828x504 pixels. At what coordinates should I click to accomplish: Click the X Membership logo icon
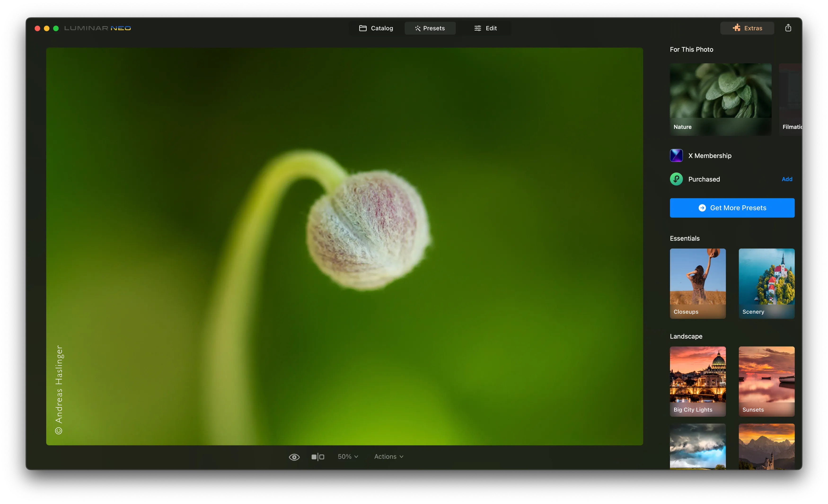(x=676, y=156)
